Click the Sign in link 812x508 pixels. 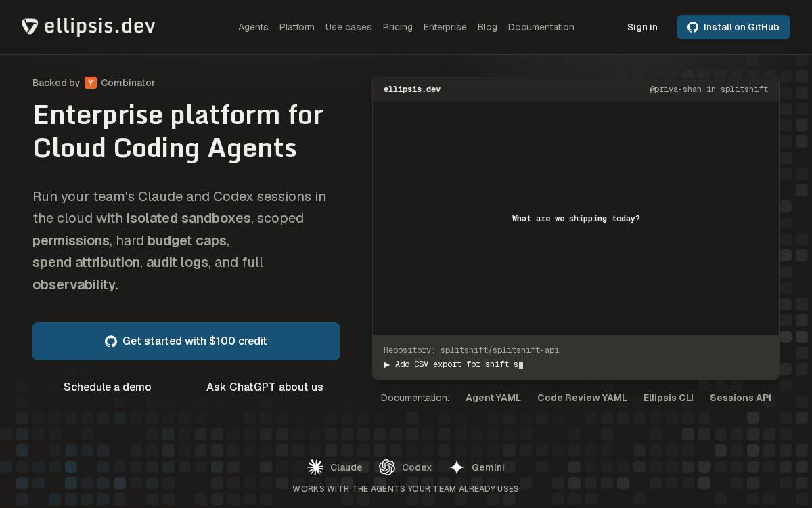642,27
